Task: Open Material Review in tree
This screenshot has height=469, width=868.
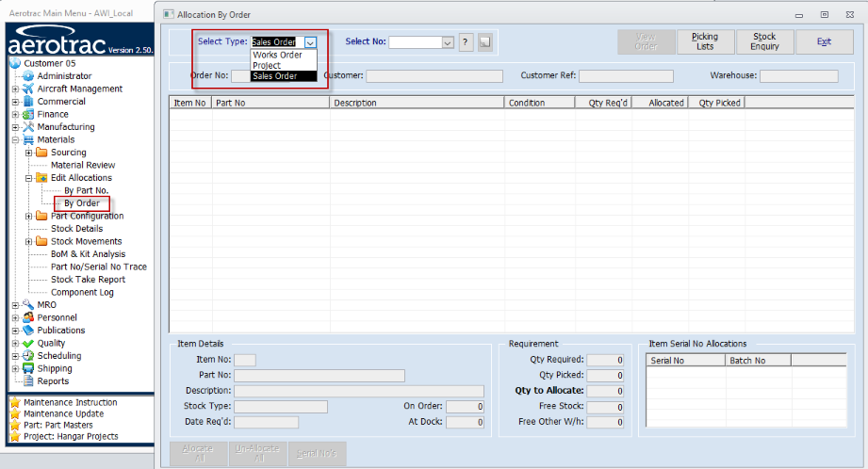Action: 83,165
